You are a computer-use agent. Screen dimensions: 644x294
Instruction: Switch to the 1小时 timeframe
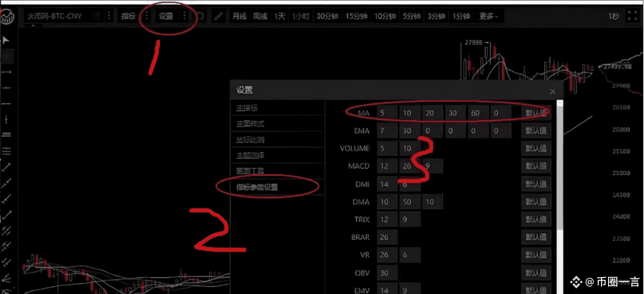click(x=301, y=16)
